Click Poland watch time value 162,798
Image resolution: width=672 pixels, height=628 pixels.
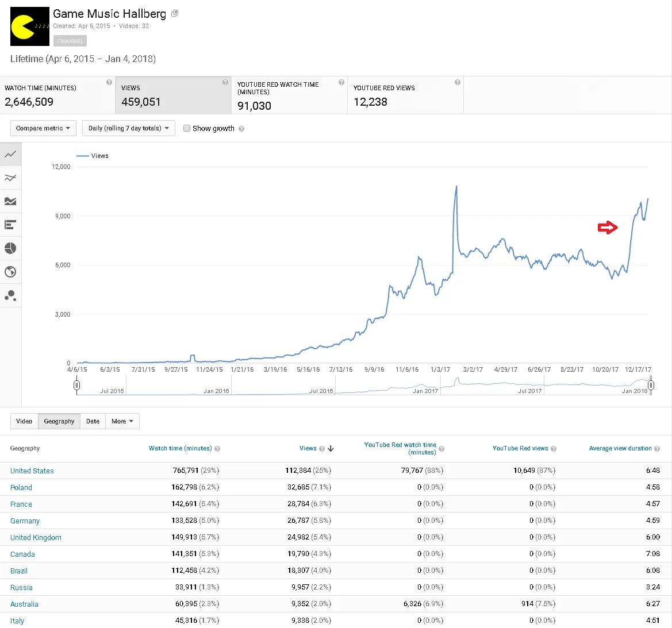coord(185,487)
